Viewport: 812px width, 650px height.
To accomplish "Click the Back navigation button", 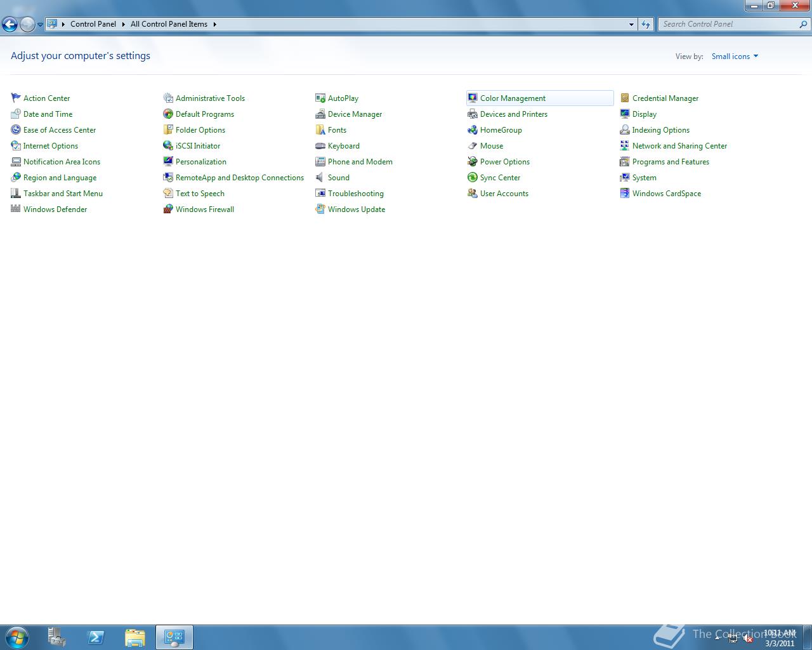I will (x=10, y=24).
